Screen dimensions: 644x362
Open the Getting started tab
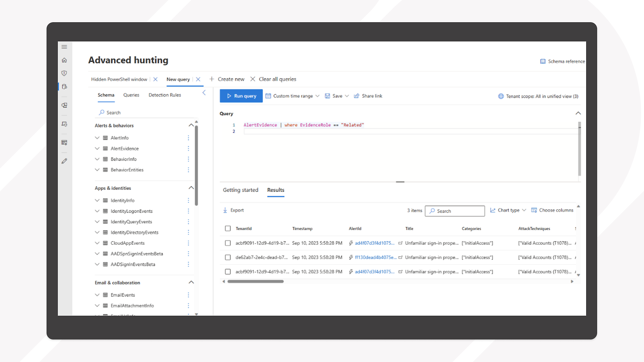[240, 190]
